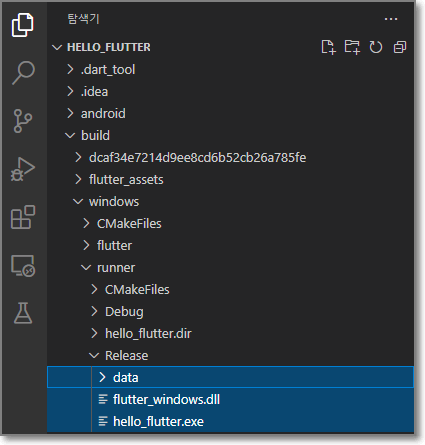
Task: Collapse all folders in Explorer
Action: point(400,47)
